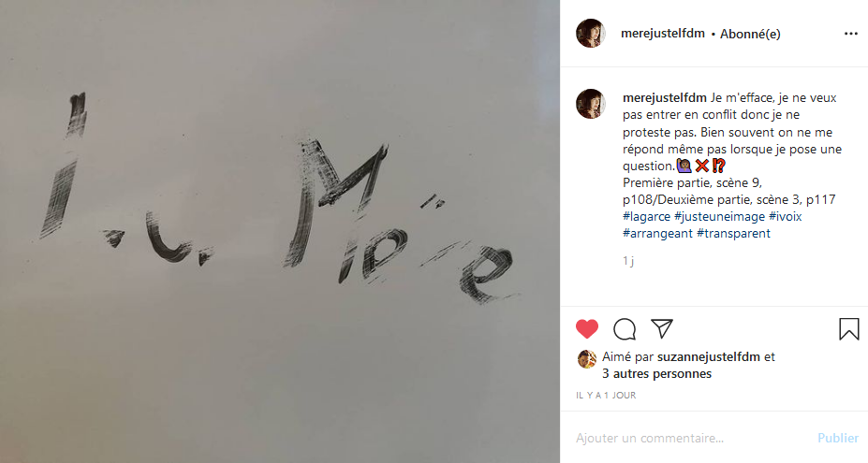Show the 3 autres personnes likers

[656, 374]
